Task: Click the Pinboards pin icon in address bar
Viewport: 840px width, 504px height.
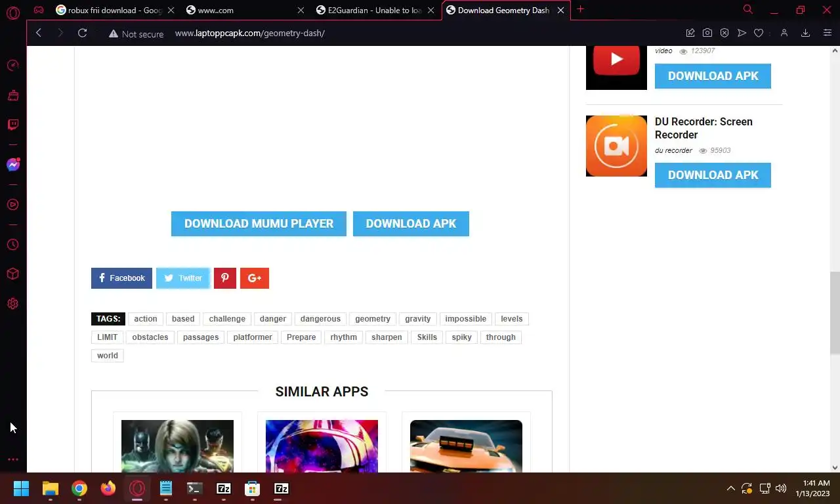Action: point(690,33)
